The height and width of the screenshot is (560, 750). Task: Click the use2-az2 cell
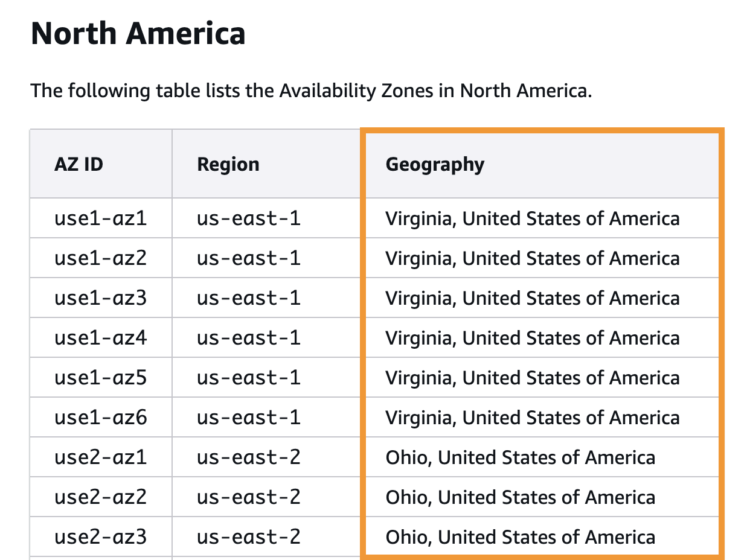point(100,497)
